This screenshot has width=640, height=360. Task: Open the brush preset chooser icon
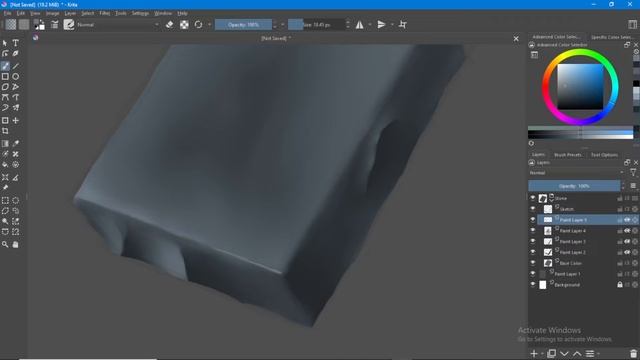click(69, 24)
